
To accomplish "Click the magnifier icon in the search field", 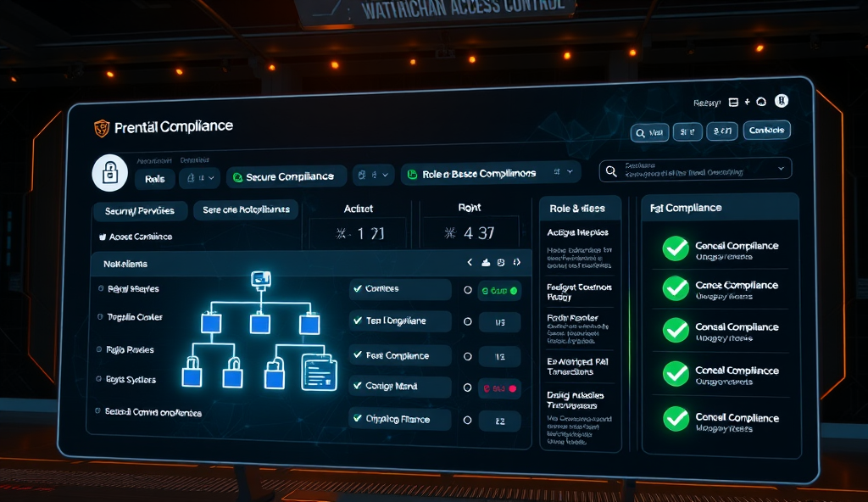I will [610, 171].
